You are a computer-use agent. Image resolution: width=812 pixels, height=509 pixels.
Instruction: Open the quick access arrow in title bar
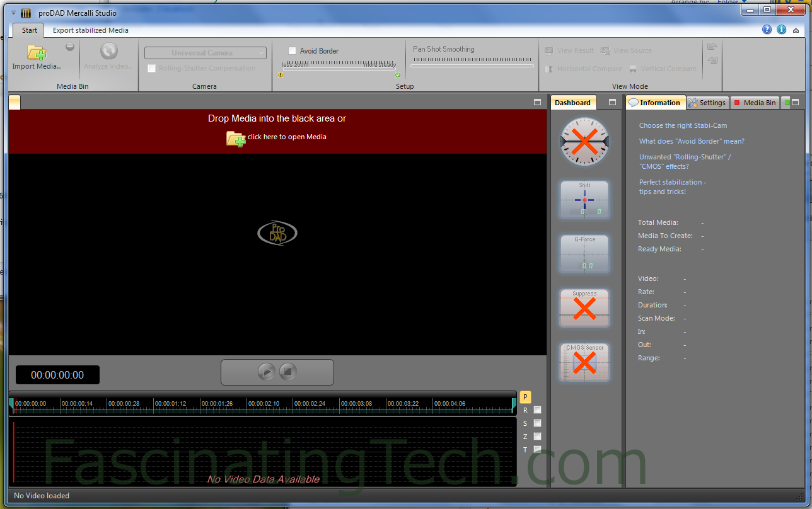coord(13,13)
